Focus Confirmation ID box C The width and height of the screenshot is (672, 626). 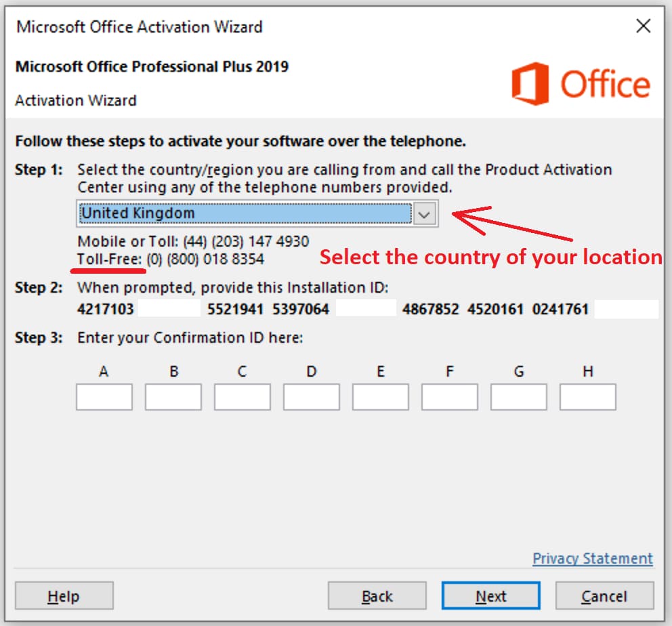pyautogui.click(x=242, y=397)
